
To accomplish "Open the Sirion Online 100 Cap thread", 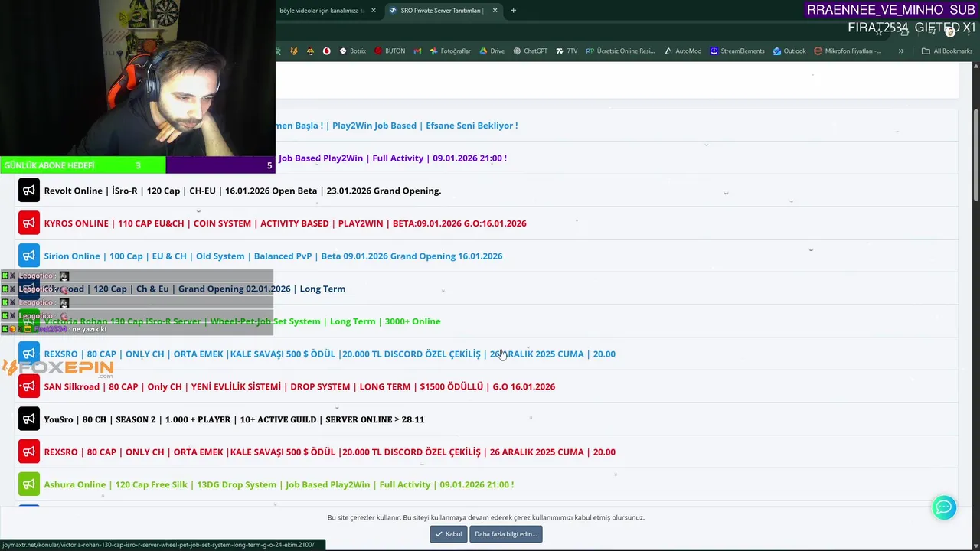I will tap(273, 256).
